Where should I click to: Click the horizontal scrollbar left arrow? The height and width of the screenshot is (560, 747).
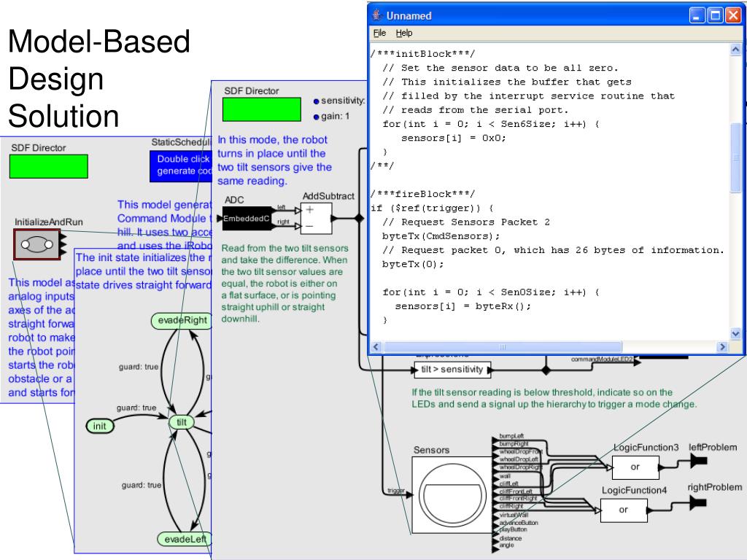(x=376, y=346)
